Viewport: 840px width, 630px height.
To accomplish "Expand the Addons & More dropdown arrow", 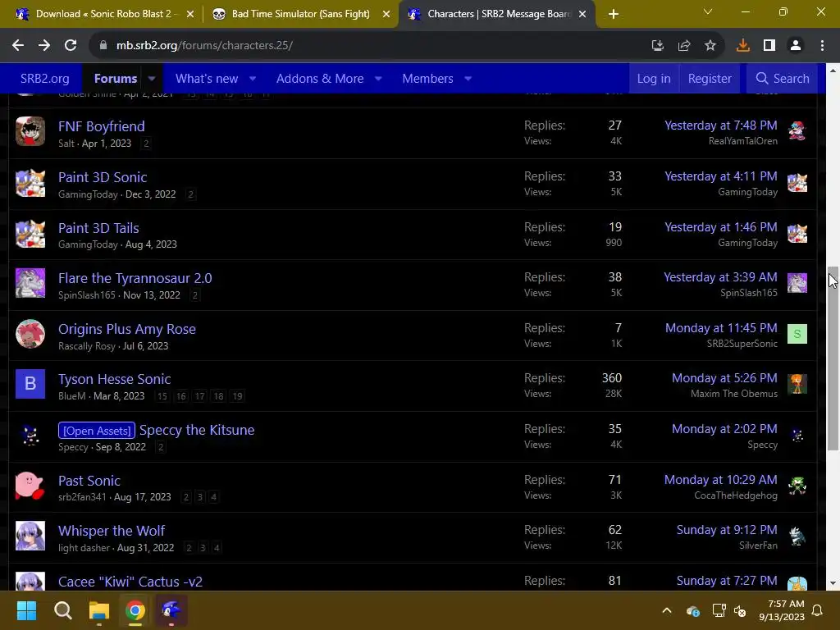I will click(x=378, y=79).
